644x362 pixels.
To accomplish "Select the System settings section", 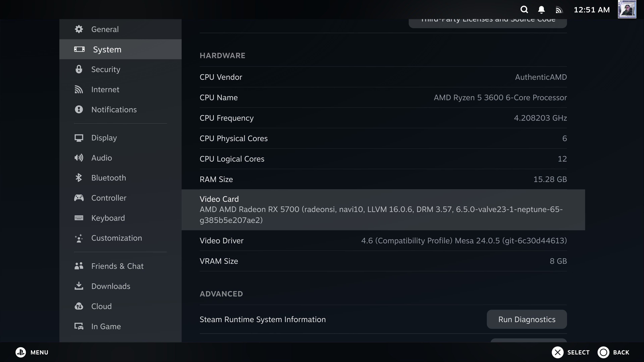I will pyautogui.click(x=121, y=49).
